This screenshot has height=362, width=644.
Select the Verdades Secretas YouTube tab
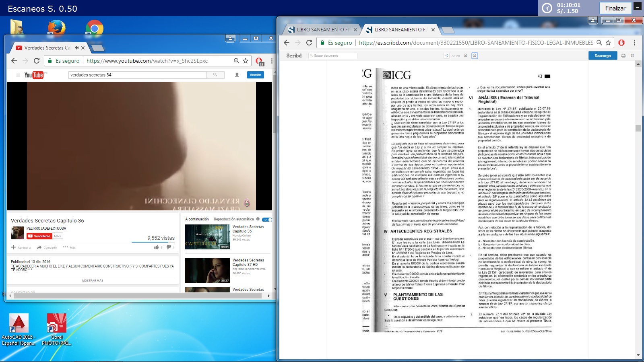tap(46, 48)
